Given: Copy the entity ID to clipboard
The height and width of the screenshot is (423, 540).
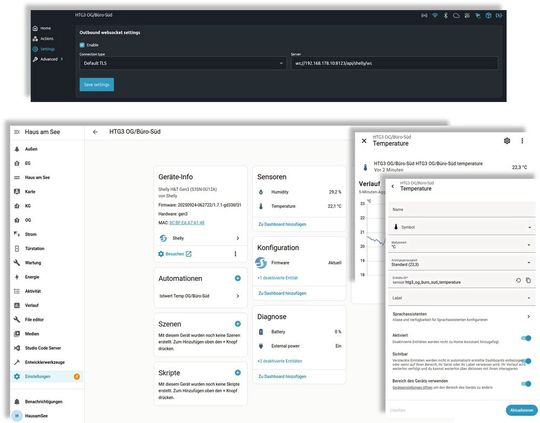Looking at the screenshot, I should [x=529, y=280].
